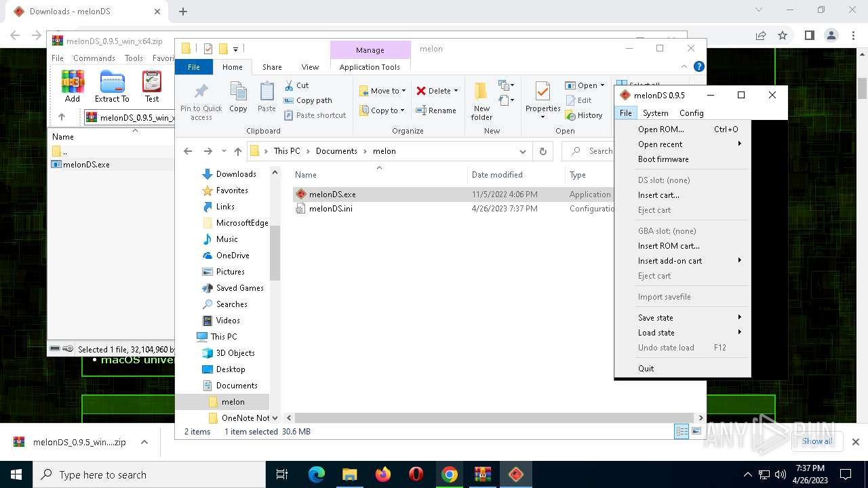Image resolution: width=868 pixels, height=488 pixels.
Task: Open address bar history dropdown
Action: pyautogui.click(x=522, y=151)
